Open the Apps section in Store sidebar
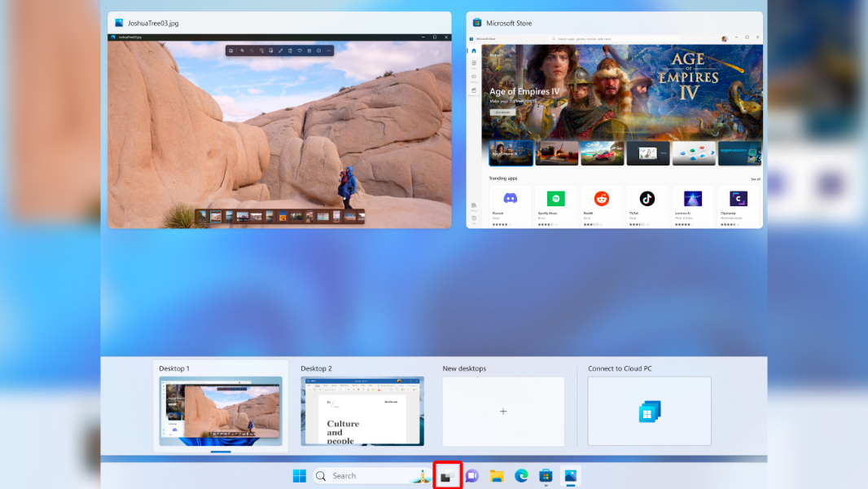Screen dimensions: 868x489 473,63
